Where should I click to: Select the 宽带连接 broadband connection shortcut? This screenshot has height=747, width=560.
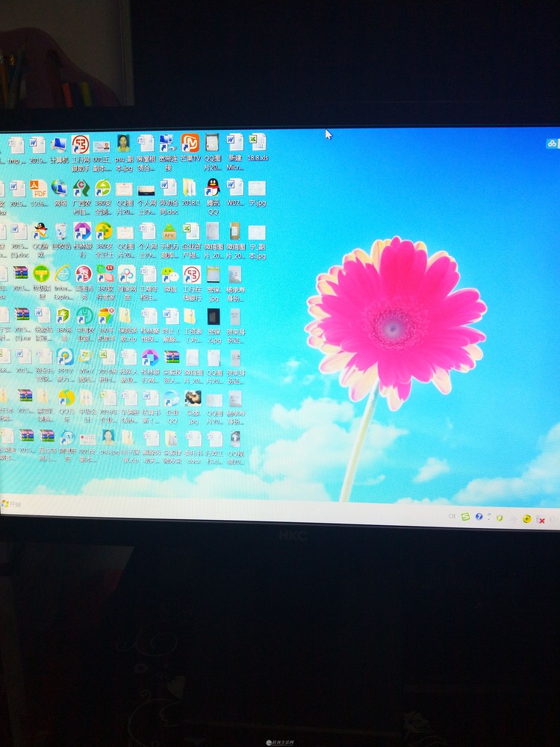point(167,152)
